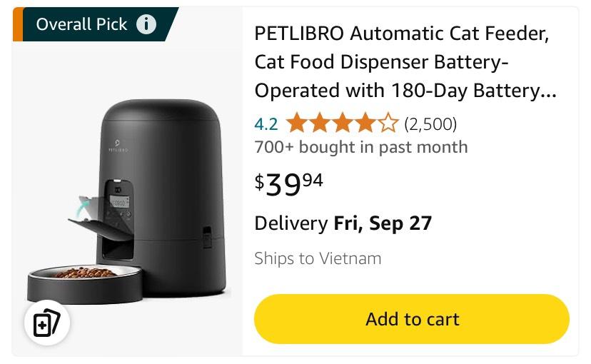The width and height of the screenshot is (591, 364).
Task: Tap the add-to-compare cards icon
Action: tap(46, 323)
